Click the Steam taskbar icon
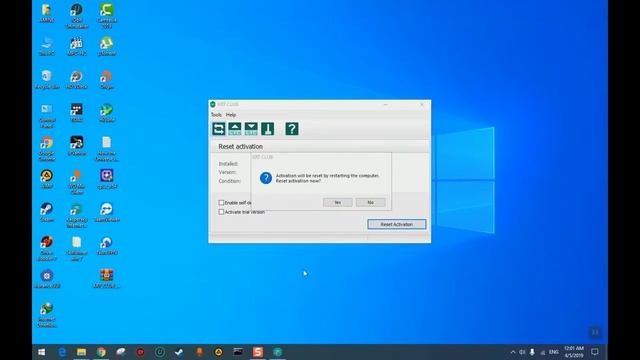The height and width of the screenshot is (360, 640). coord(179,352)
